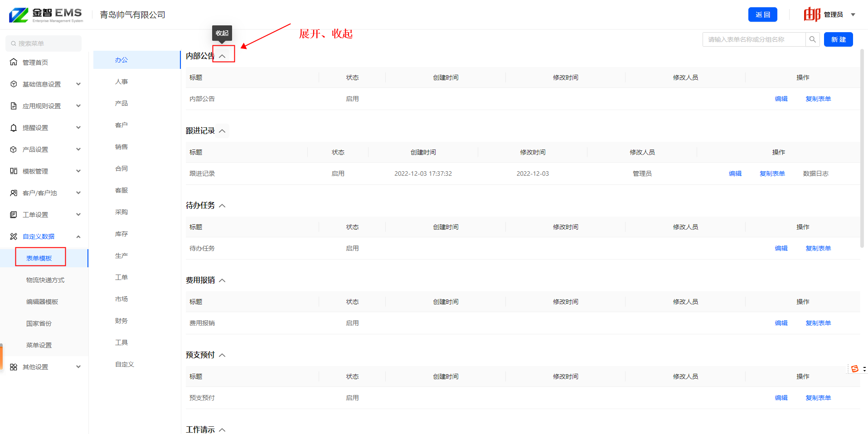Expand the 产品设置 menu chevron
The height and width of the screenshot is (434, 868).
tap(78, 149)
